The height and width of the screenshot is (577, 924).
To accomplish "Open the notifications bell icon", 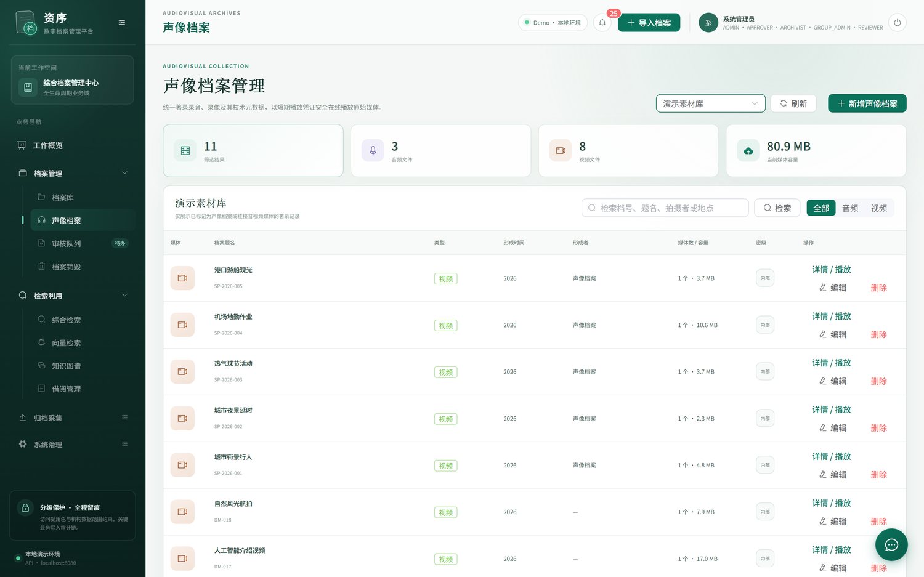I will (602, 23).
